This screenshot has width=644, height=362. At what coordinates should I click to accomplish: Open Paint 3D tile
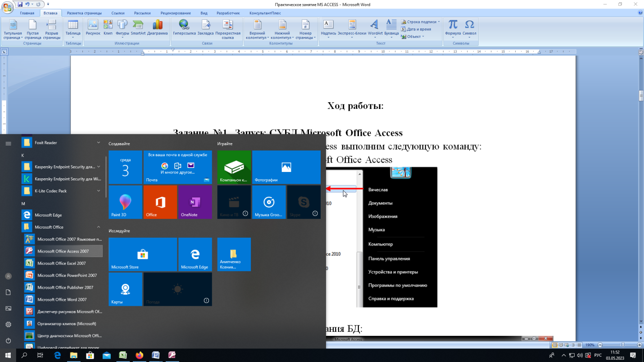pyautogui.click(x=126, y=202)
